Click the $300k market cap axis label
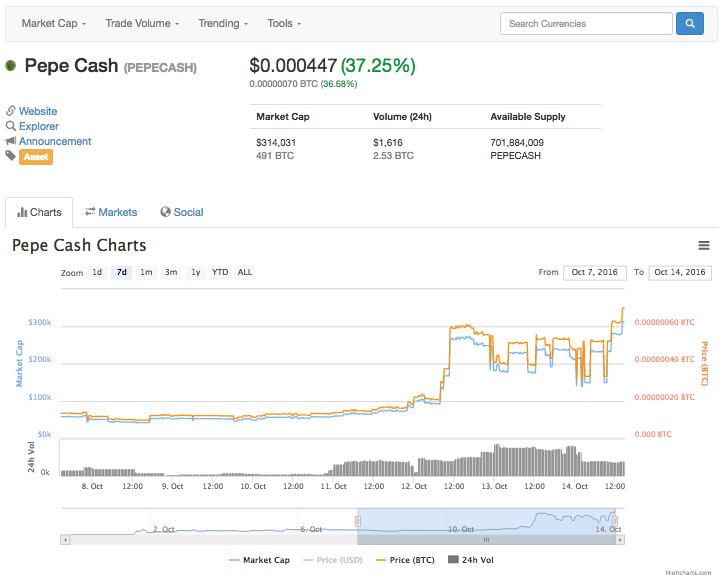Screen dimensions: 723x575 pyautogui.click(x=40, y=322)
